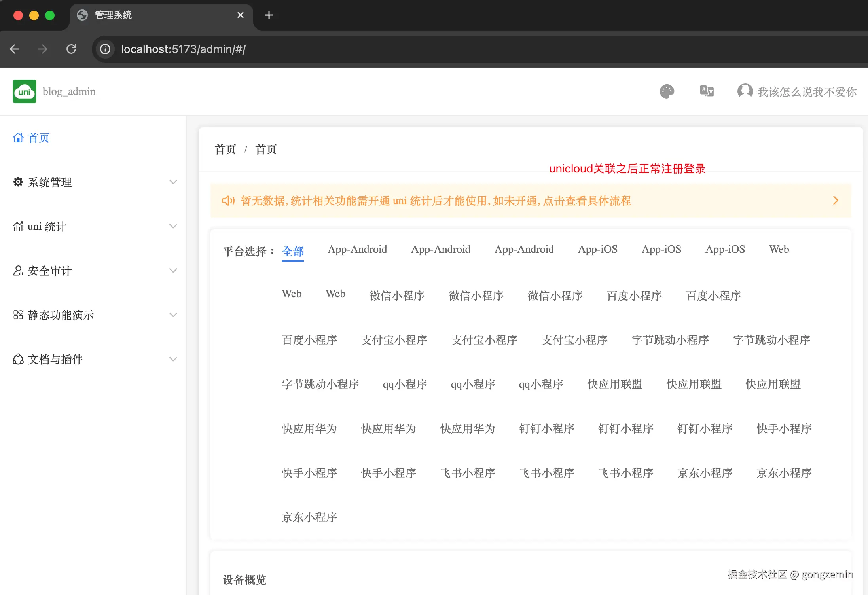868x595 pixels.
Task: Click the home icon in sidebar
Action: coord(18,138)
